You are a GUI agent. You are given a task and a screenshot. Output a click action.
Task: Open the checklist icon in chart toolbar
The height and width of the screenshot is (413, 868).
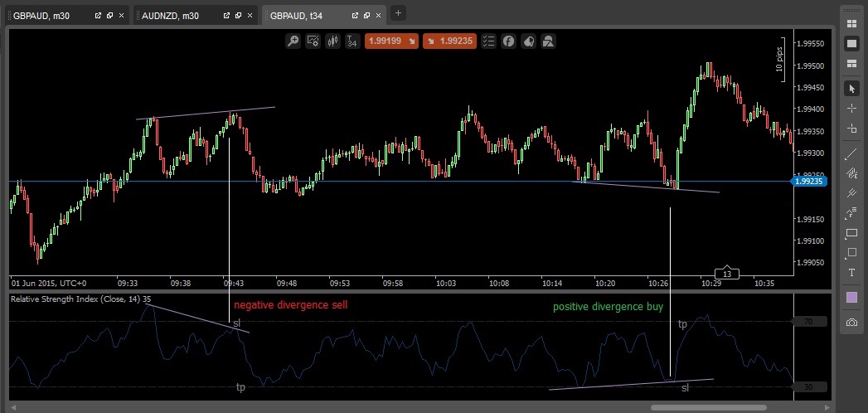click(x=488, y=41)
